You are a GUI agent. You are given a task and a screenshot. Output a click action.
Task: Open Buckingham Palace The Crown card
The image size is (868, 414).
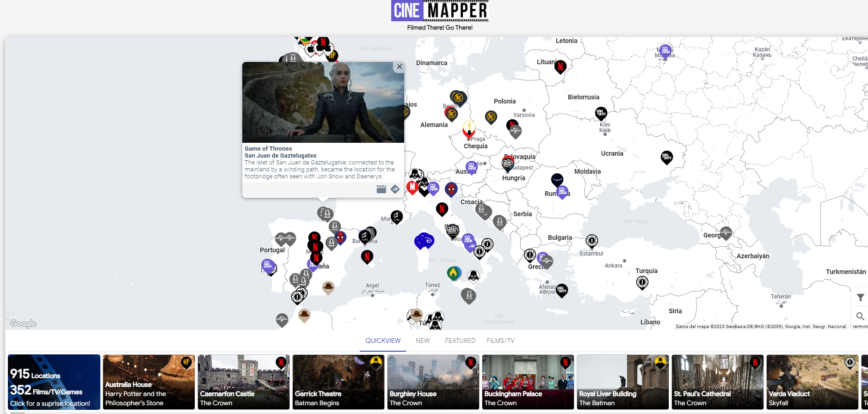pyautogui.click(x=528, y=382)
